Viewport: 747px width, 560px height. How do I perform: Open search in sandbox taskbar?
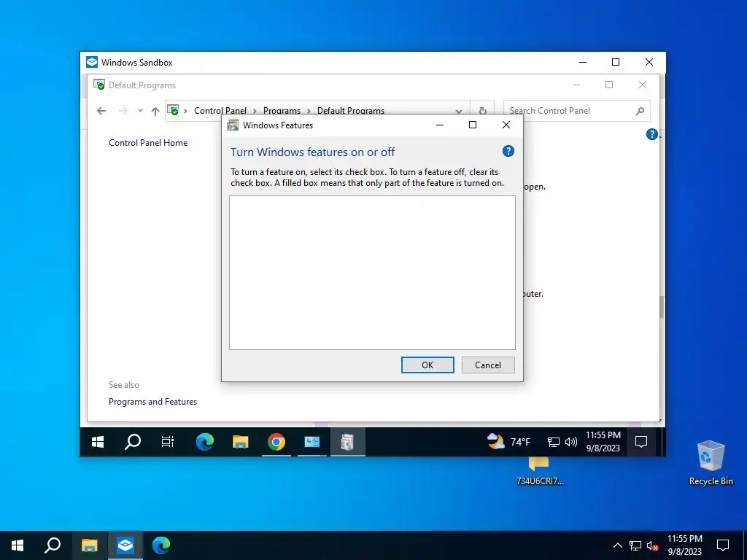(x=133, y=442)
